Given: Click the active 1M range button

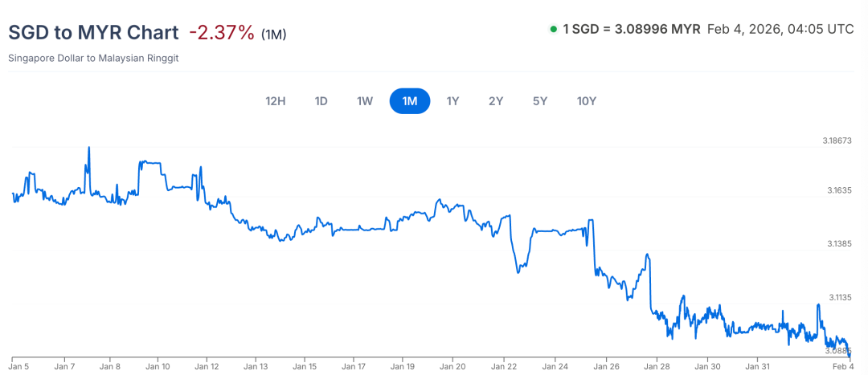Looking at the screenshot, I should click(410, 101).
